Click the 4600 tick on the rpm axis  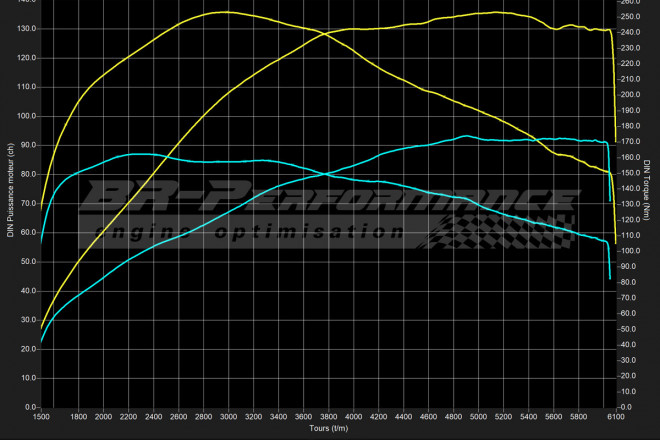click(428, 417)
